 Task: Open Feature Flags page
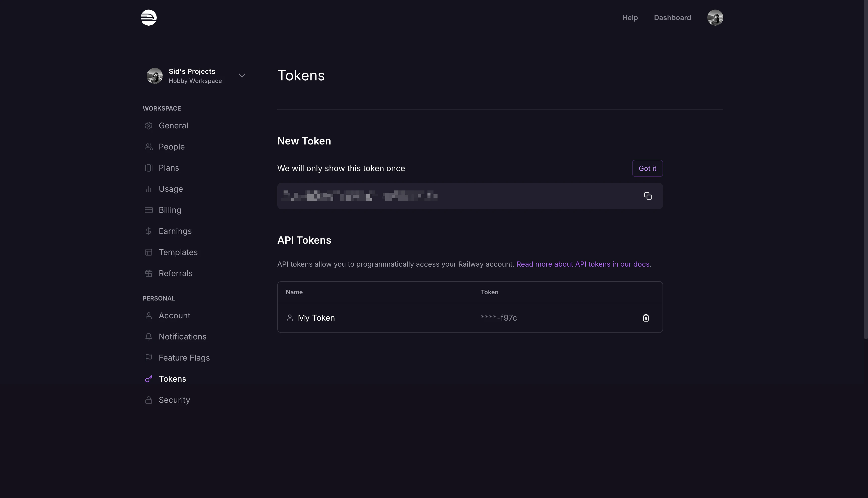tap(184, 358)
